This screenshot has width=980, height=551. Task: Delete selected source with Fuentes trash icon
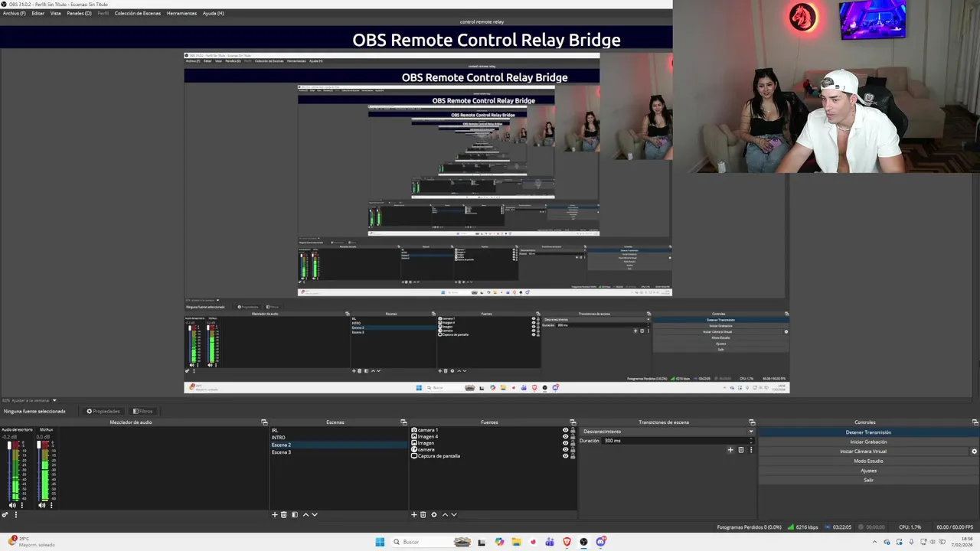click(423, 514)
